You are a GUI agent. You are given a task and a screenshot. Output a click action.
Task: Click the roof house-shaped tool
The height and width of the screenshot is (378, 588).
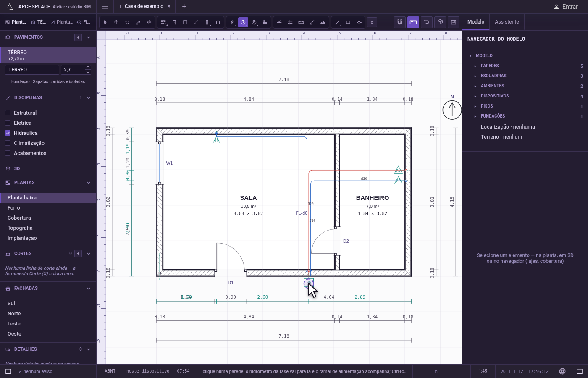click(x=218, y=22)
